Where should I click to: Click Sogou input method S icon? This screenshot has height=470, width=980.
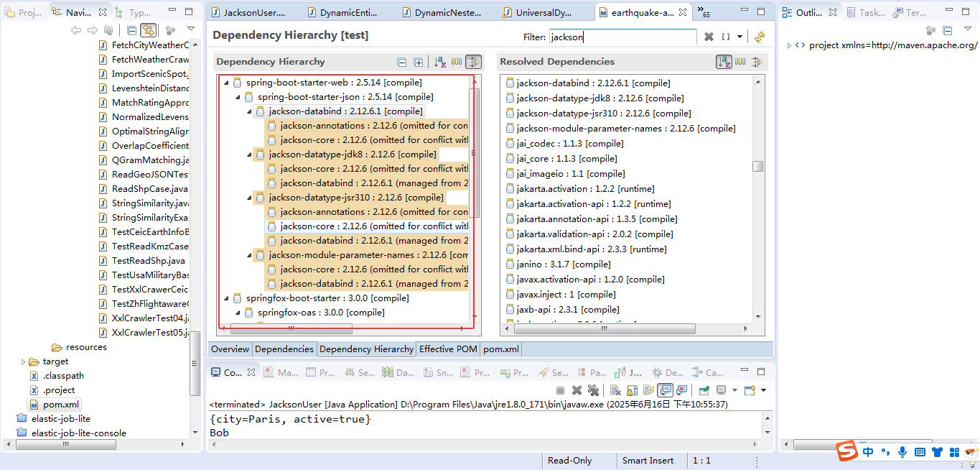(x=848, y=451)
